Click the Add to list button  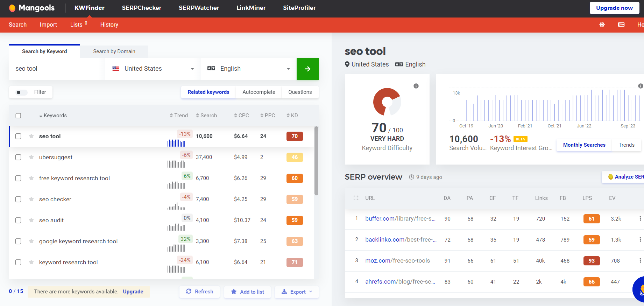(x=247, y=292)
